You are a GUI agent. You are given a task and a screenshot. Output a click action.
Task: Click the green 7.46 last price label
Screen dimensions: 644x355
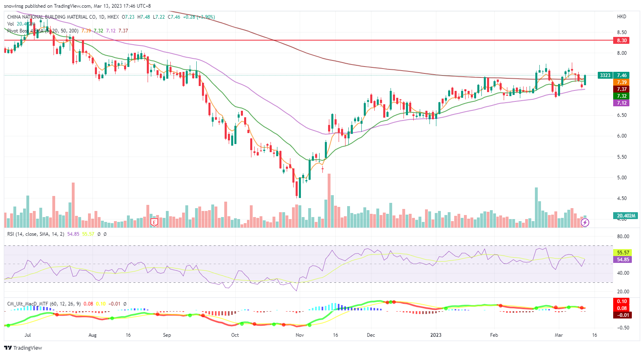(622, 75)
